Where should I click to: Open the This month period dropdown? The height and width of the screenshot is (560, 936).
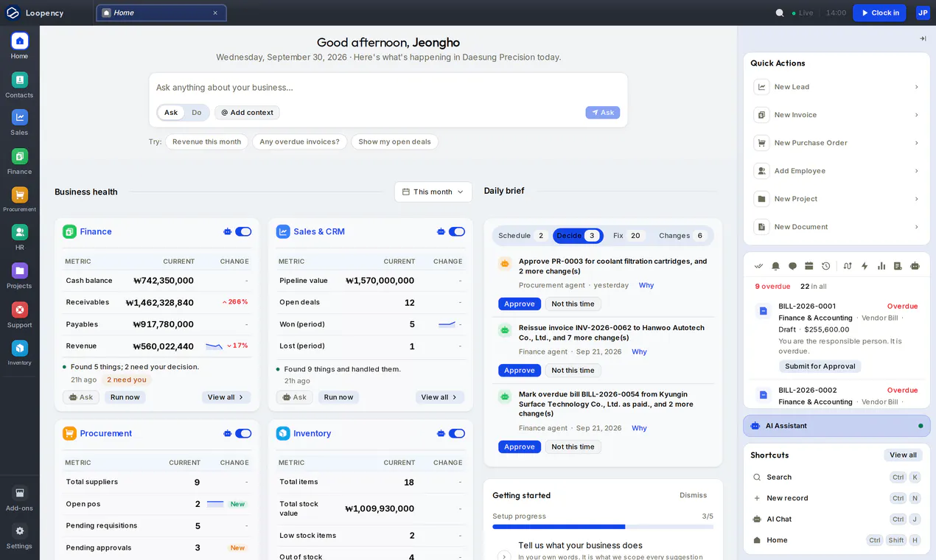(433, 192)
